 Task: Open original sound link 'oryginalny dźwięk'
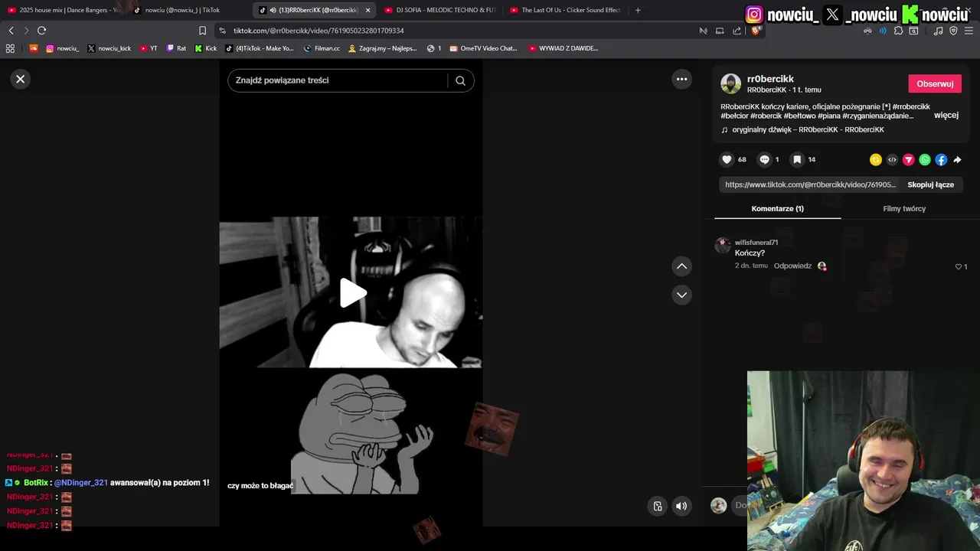tap(808, 130)
